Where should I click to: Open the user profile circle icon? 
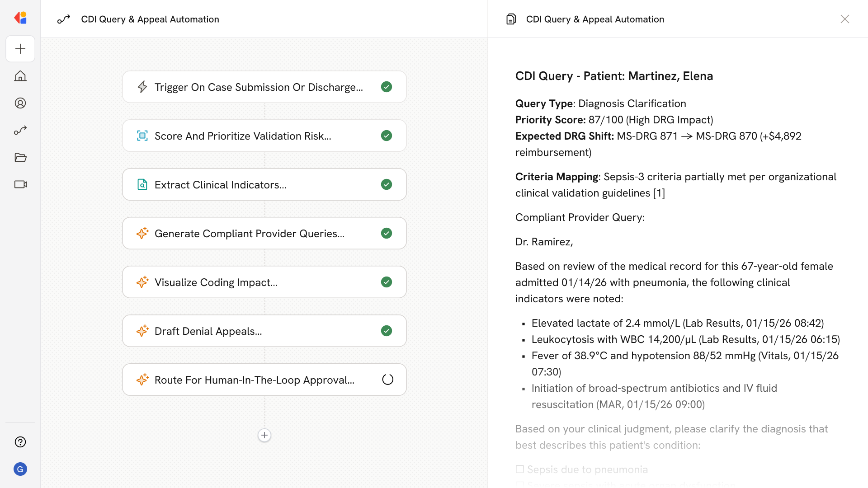20,103
